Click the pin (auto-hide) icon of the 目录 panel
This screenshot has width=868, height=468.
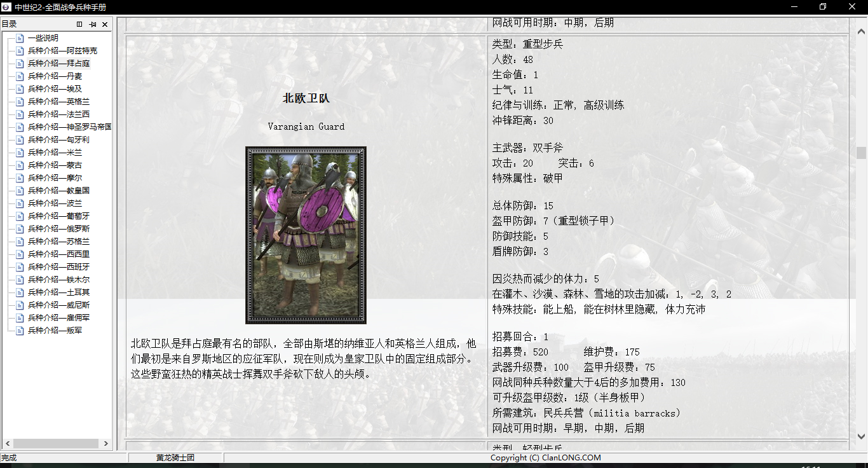click(93, 24)
